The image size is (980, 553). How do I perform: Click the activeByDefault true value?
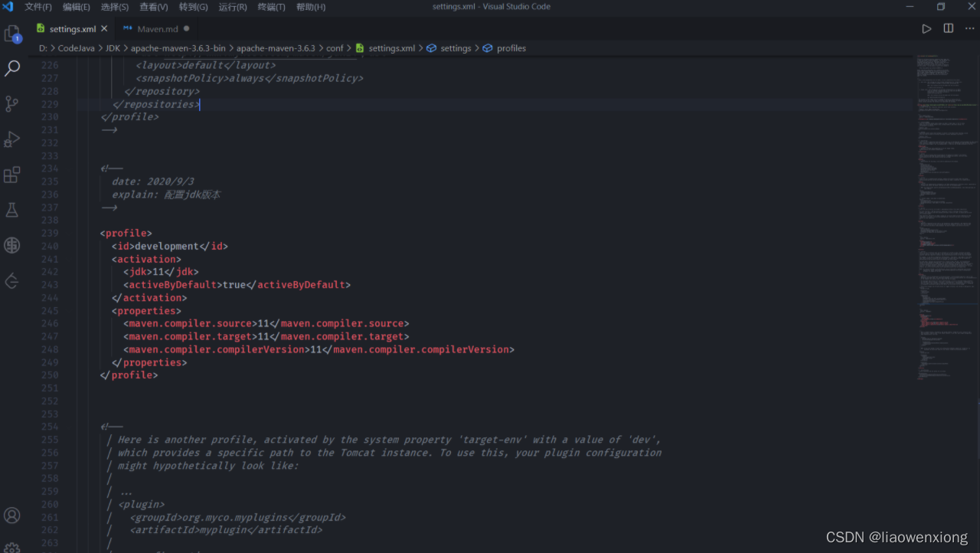pyautogui.click(x=234, y=284)
